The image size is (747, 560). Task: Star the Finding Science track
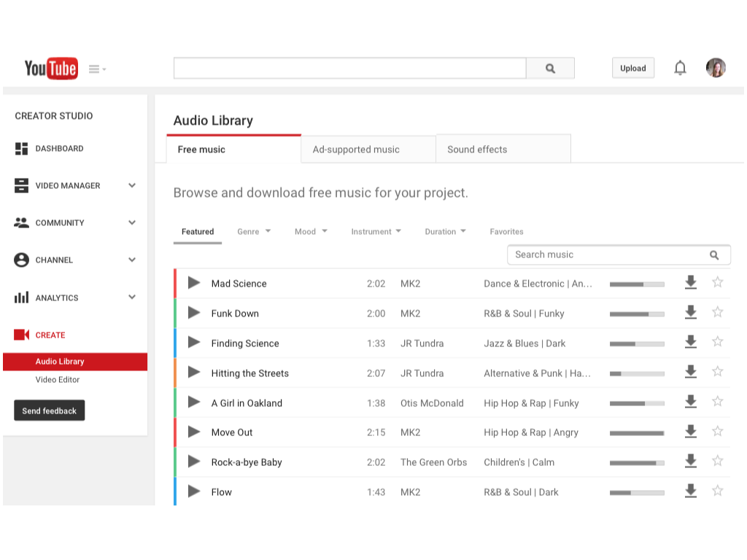[718, 342]
